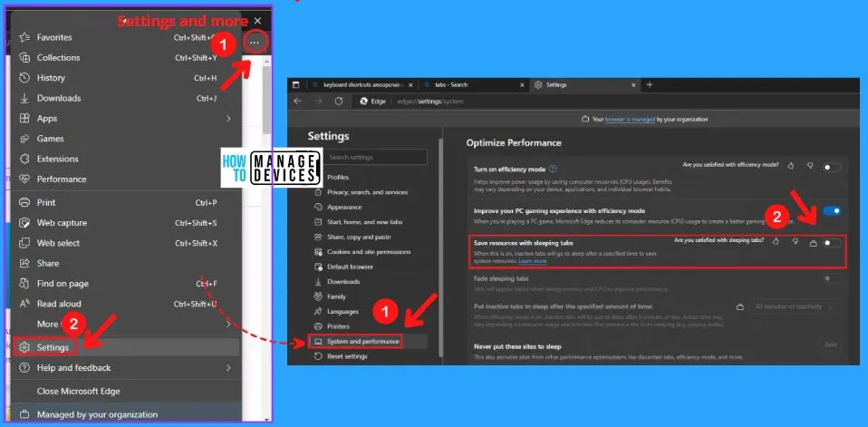Open Default browser settings
Viewport: 868px width, 427px height.
coord(350,267)
